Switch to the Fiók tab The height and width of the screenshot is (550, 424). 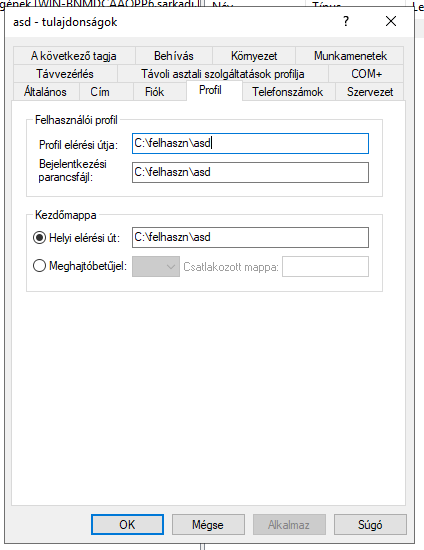[154, 92]
